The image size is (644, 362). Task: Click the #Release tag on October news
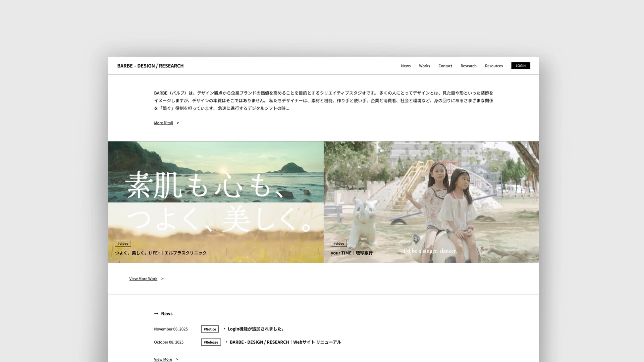[211, 342]
